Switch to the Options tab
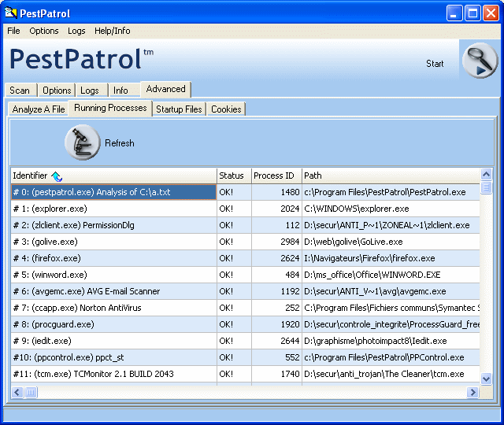504x425 pixels. pos(57,91)
